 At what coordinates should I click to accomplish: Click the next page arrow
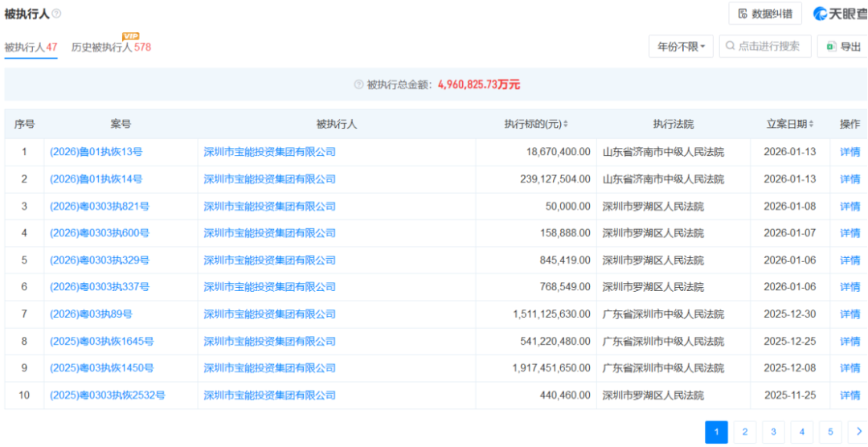pos(858,432)
